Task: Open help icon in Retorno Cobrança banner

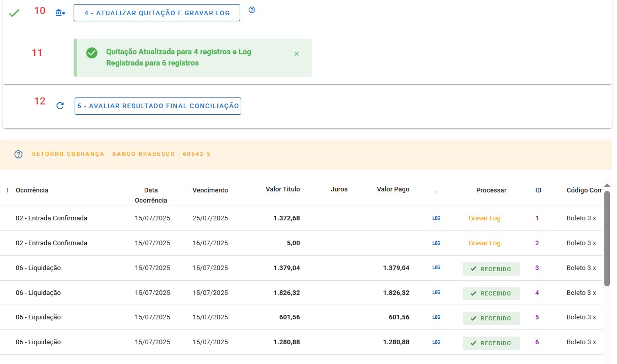Action: coord(19,154)
